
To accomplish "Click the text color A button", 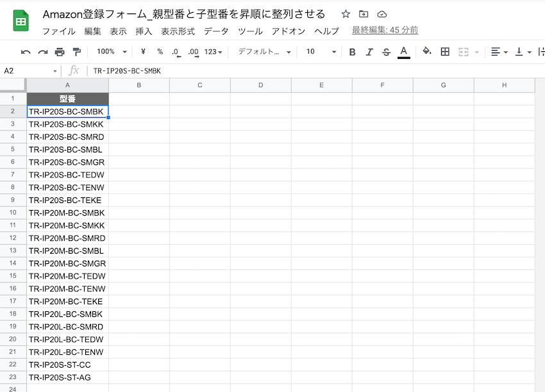I will point(403,52).
